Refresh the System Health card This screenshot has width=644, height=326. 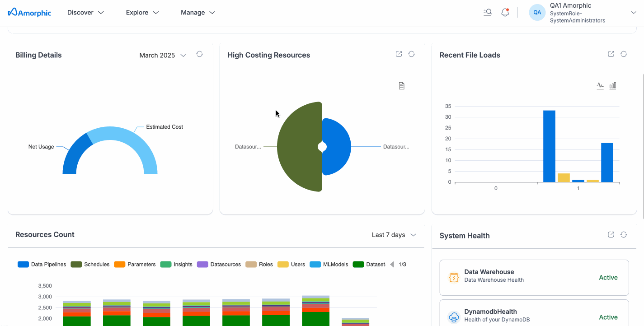pos(624,235)
